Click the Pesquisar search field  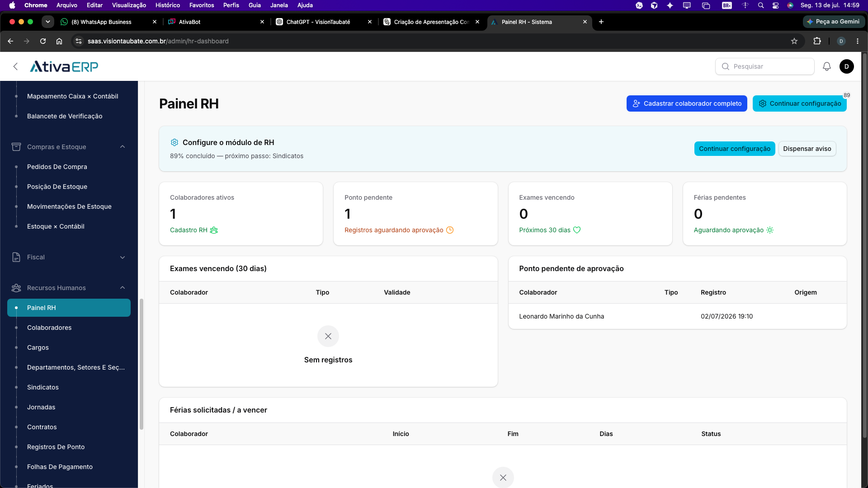[x=765, y=66]
